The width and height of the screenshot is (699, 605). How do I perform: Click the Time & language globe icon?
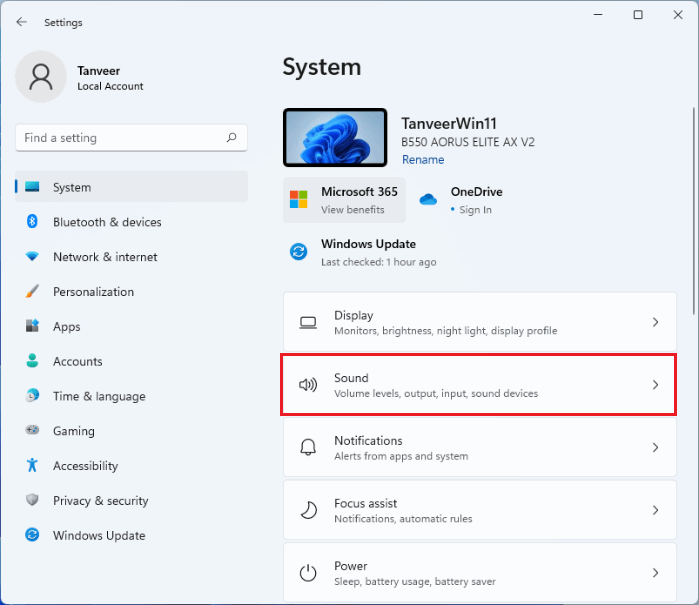point(32,395)
